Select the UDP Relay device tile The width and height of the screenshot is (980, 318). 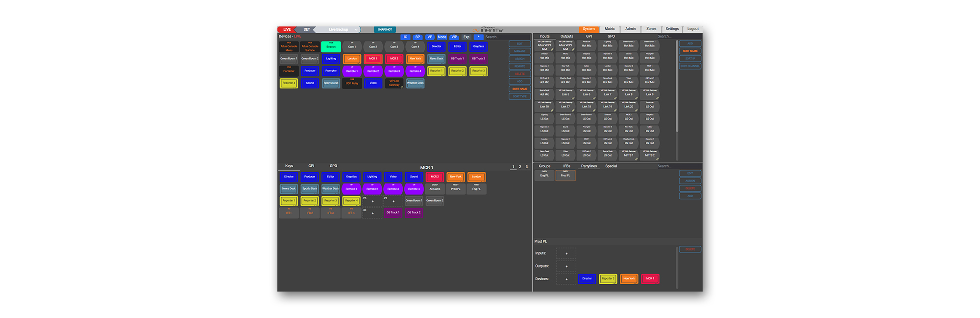352,83
